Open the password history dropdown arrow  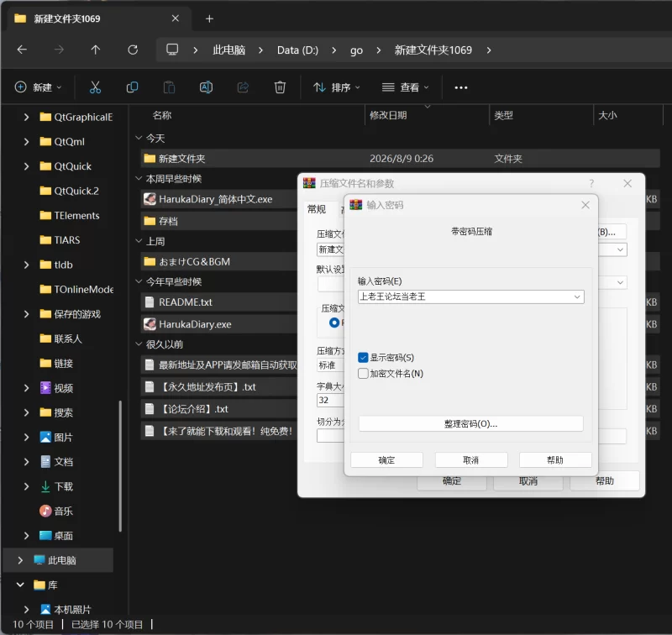tap(577, 297)
